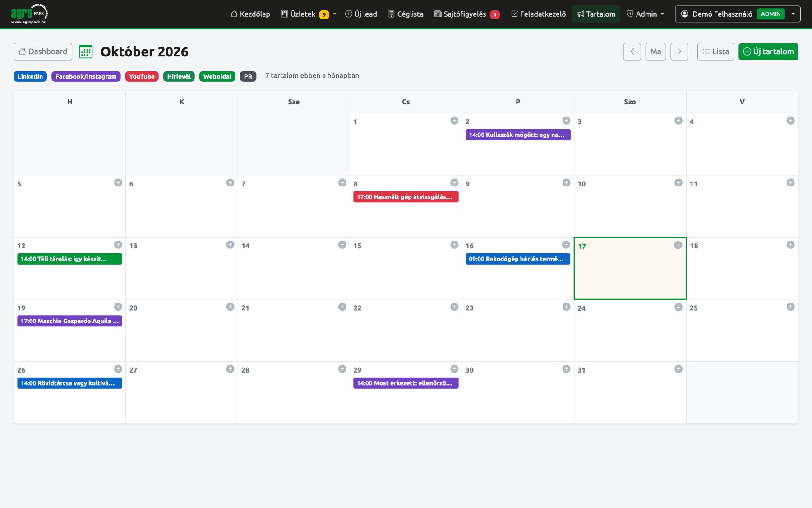
Task: Open Kezdőlap in navigation
Action: (250, 14)
